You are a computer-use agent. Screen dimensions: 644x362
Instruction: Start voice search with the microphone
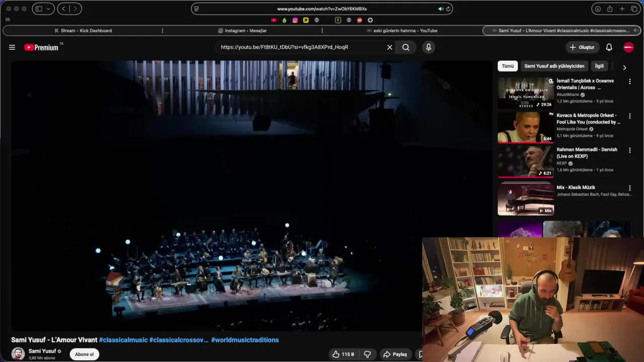pos(429,47)
